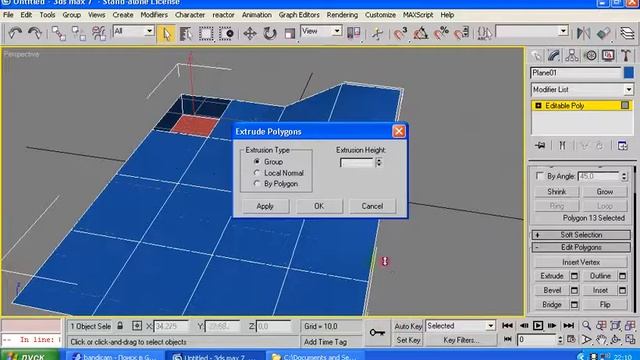
Task: Toggle Absolute/Offset transform type-in mode
Action: [x=137, y=326]
